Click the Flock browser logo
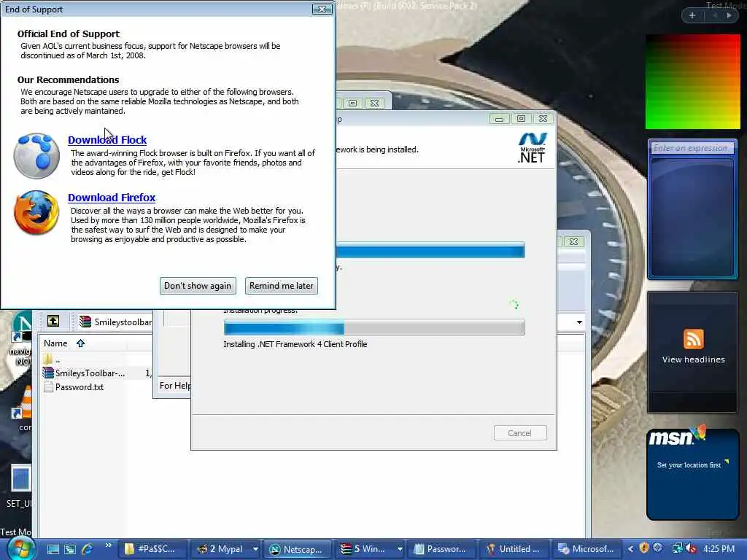This screenshot has height=560, width=747. [x=36, y=156]
